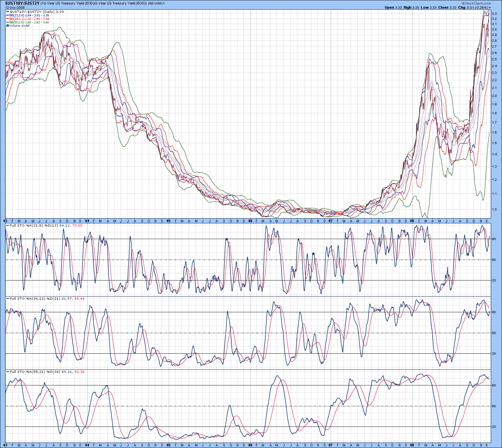Click the 3.0 price-axis label
Screen dimensions: 502x448
tap(494, 30)
